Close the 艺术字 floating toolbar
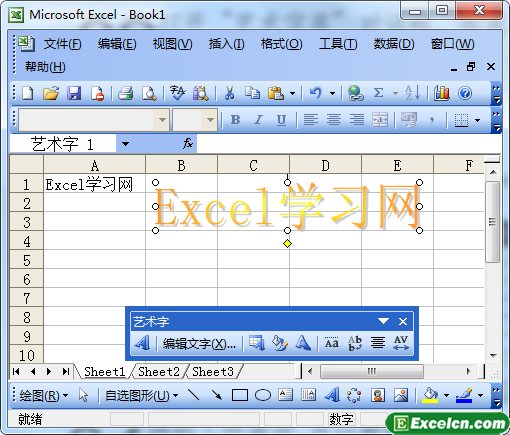 tap(403, 321)
